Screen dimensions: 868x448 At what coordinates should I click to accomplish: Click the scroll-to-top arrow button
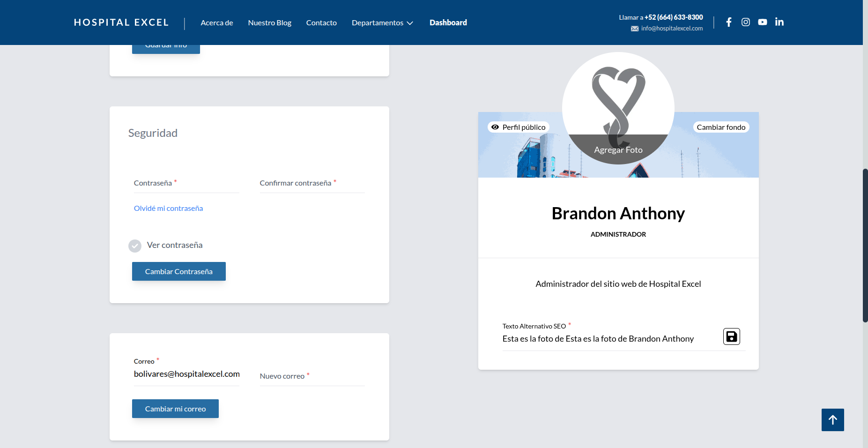click(x=832, y=420)
